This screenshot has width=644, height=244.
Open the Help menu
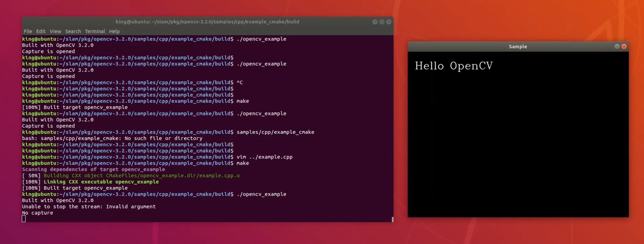click(114, 31)
